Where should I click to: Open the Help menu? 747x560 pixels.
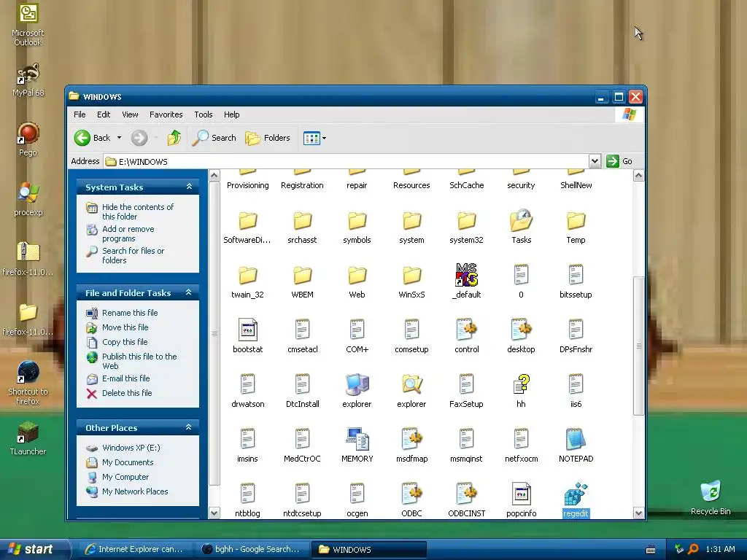[231, 114]
